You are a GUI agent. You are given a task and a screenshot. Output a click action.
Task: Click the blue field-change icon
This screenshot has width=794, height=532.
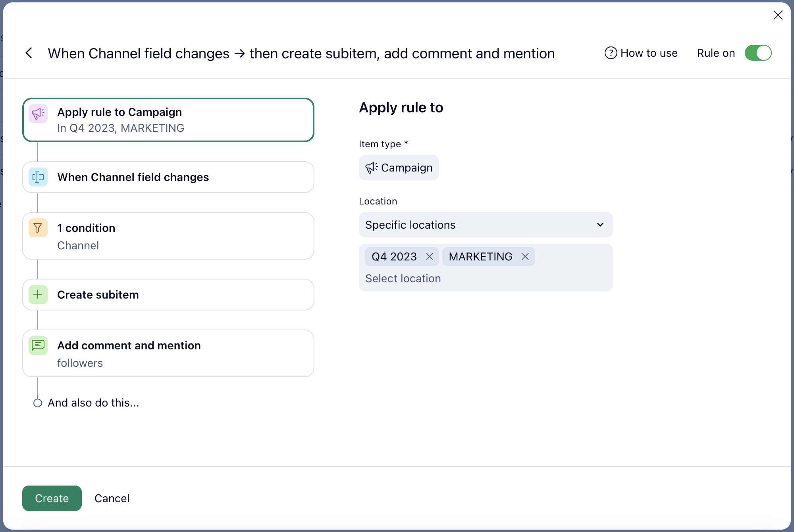[x=38, y=177]
